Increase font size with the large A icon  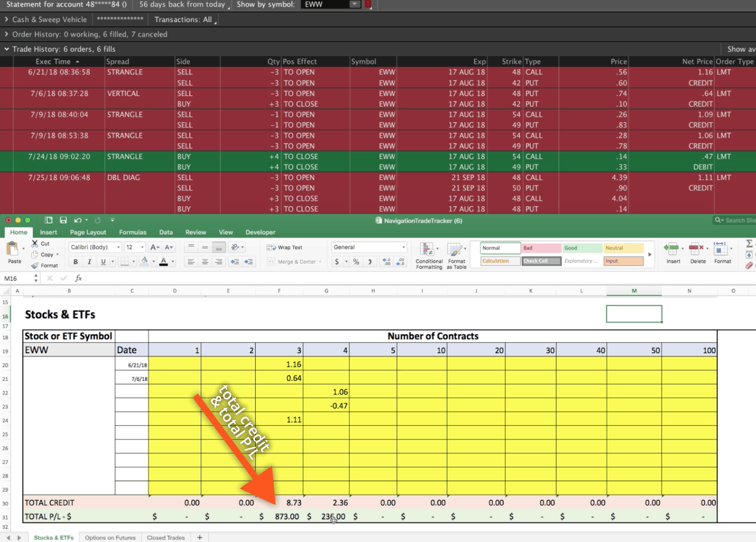pos(155,247)
